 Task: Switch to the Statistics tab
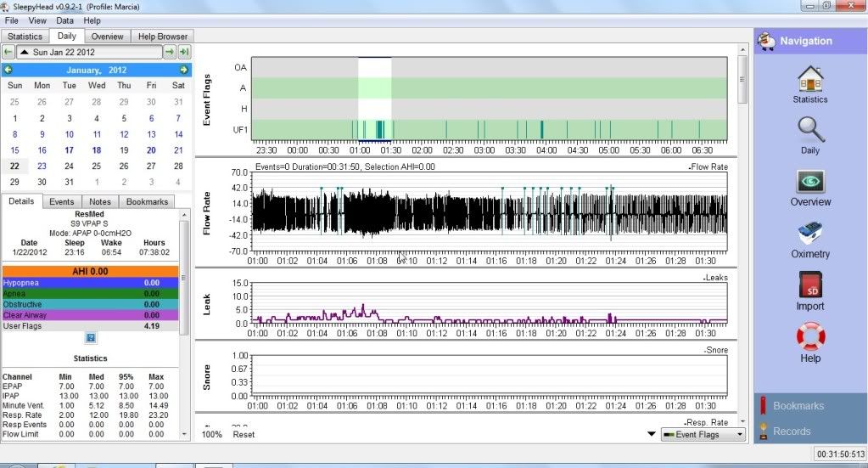click(x=25, y=37)
